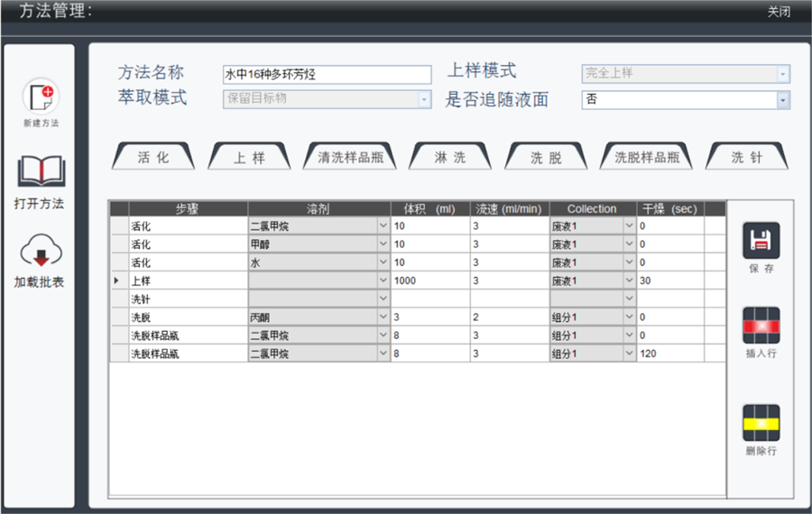812x514 pixels.
Task: Click the 新建方法 new method icon
Action: pos(40,95)
